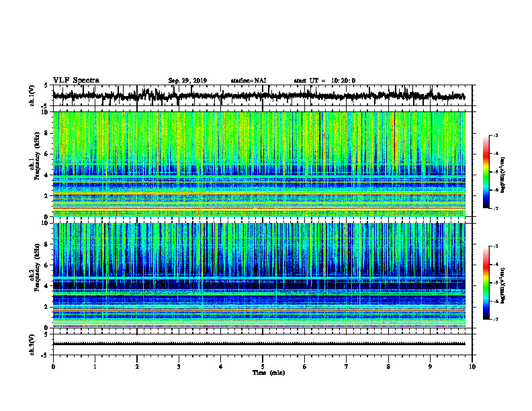The width and height of the screenshot is (532, 411).
Task: Click the ch.1 spectrogram colorbar
Action: tap(486, 172)
